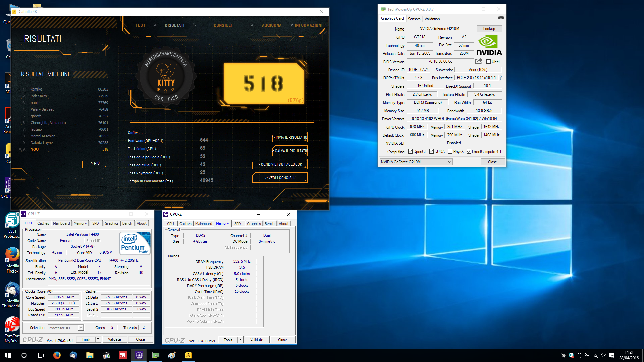The image size is (644, 362).
Task: Switch to GPU-Z taskbar icon
Action: (x=156, y=355)
